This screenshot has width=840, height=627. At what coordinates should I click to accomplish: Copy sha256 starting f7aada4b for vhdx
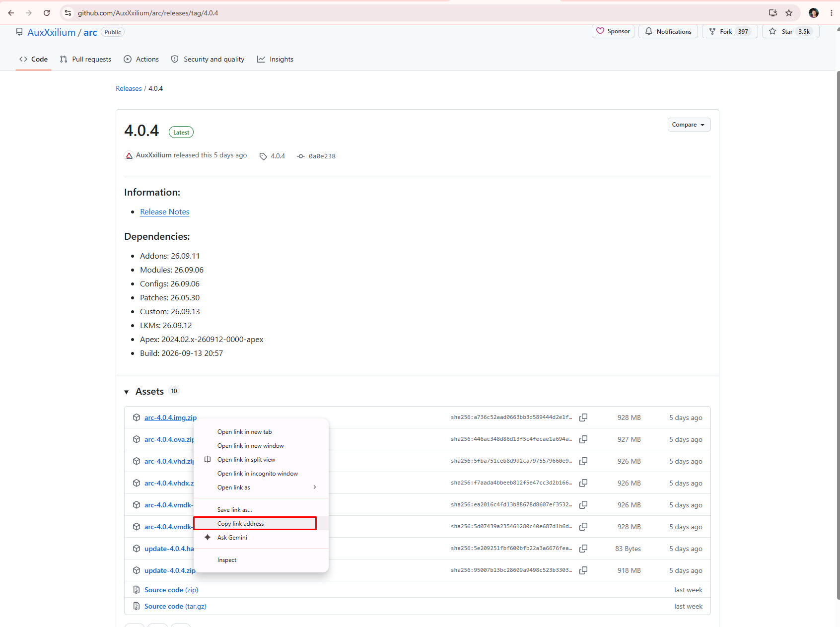[583, 483]
